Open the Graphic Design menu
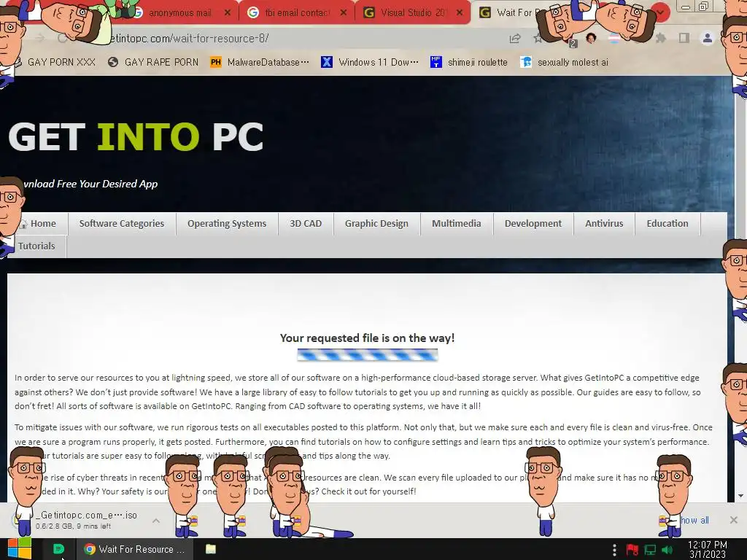 [x=376, y=223]
